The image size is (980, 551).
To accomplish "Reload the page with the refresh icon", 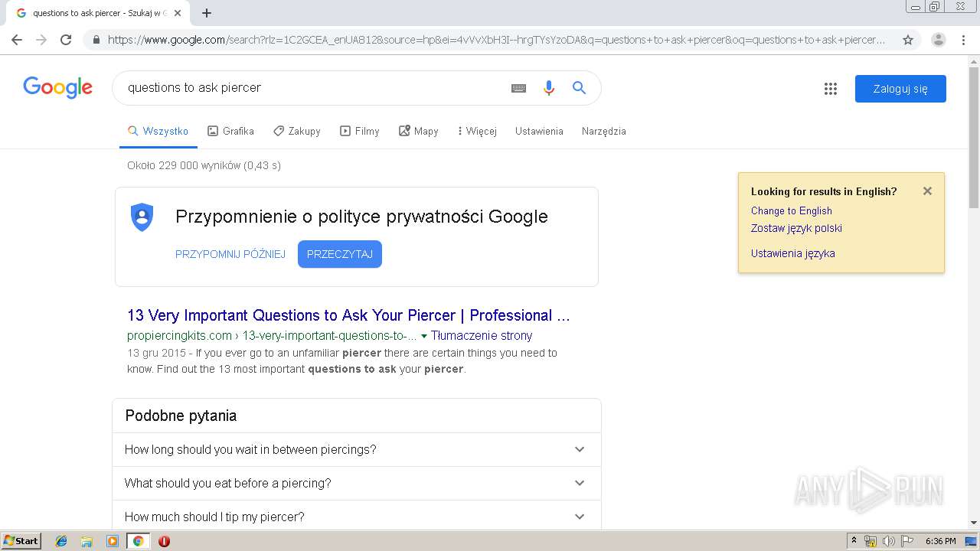I will pyautogui.click(x=66, y=40).
